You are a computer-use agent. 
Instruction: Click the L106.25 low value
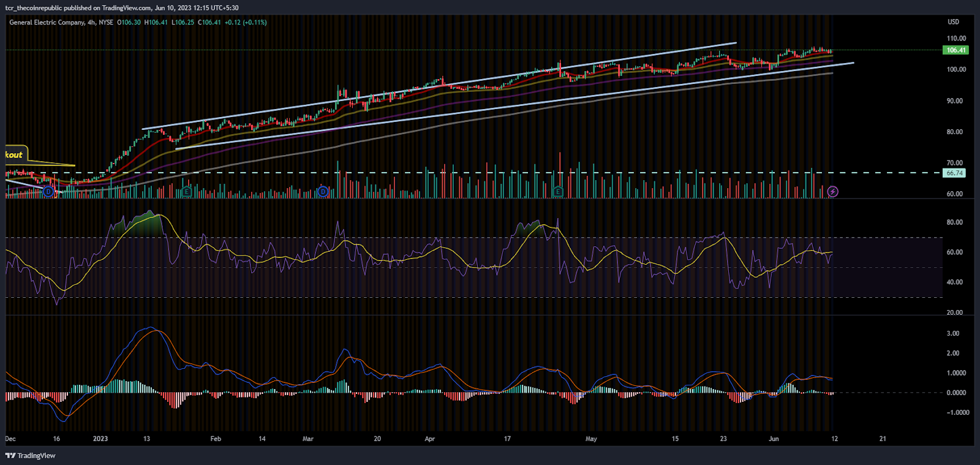click(183, 22)
